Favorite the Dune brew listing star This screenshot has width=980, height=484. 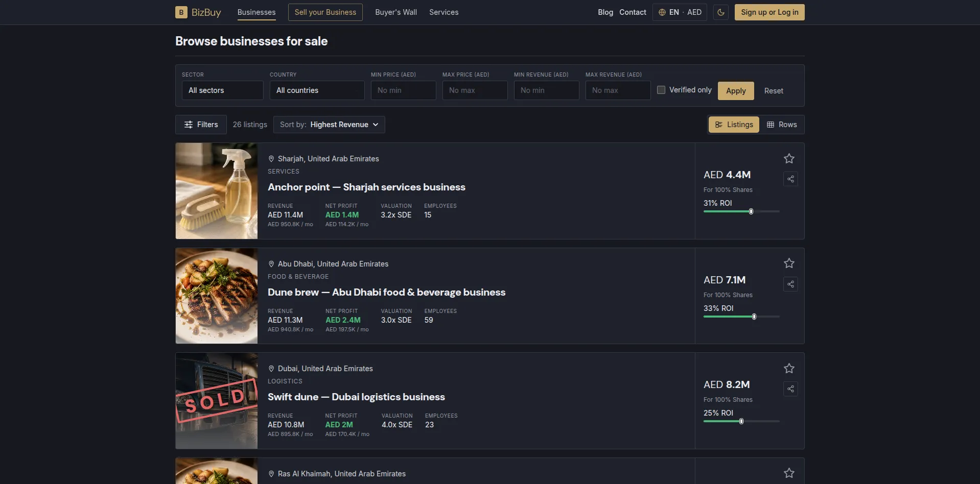[x=789, y=263]
